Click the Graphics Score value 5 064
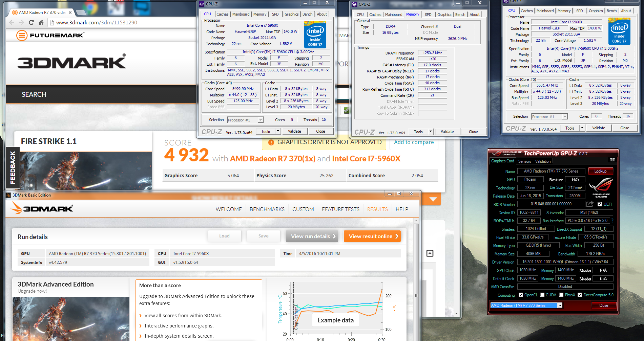This screenshot has height=341, width=644. (x=233, y=176)
